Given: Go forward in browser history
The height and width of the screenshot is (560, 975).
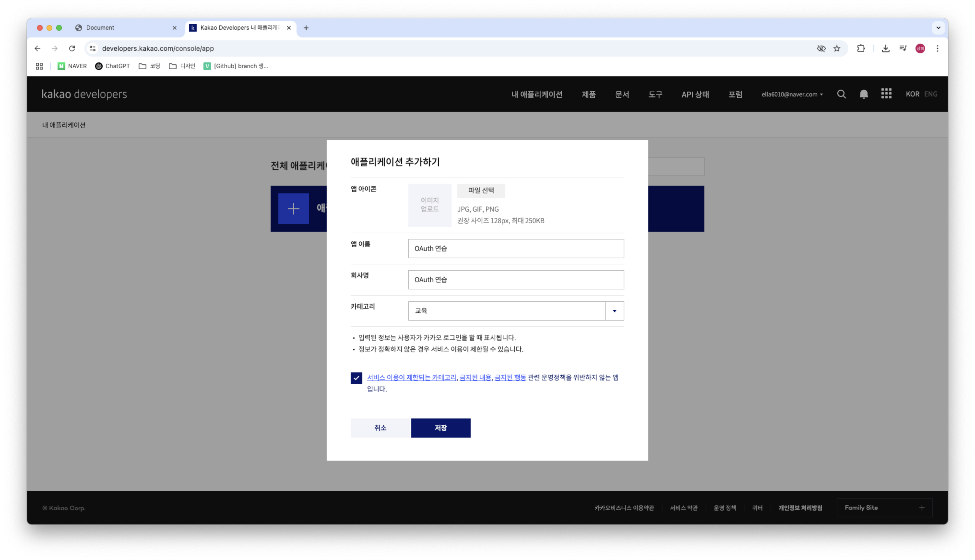Looking at the screenshot, I should click(x=55, y=48).
